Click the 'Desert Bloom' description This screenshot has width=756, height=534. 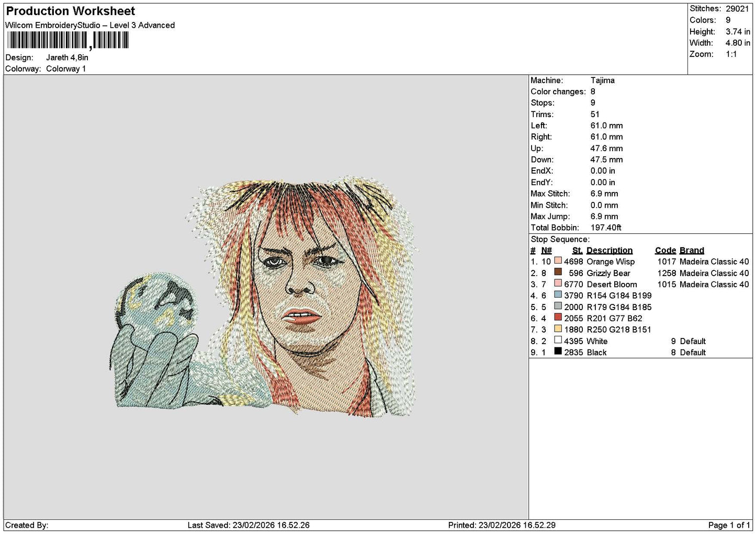click(612, 285)
